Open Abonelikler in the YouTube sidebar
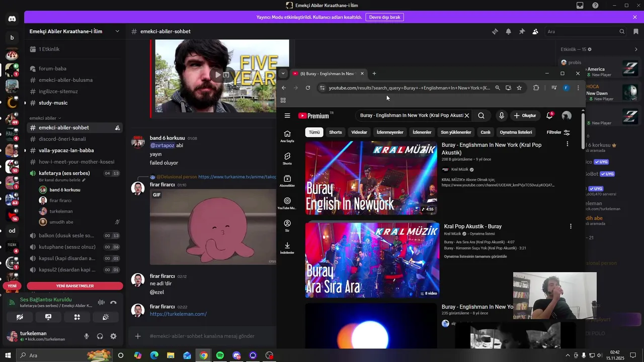Image resolution: width=644 pixels, height=362 pixels. 287,182
